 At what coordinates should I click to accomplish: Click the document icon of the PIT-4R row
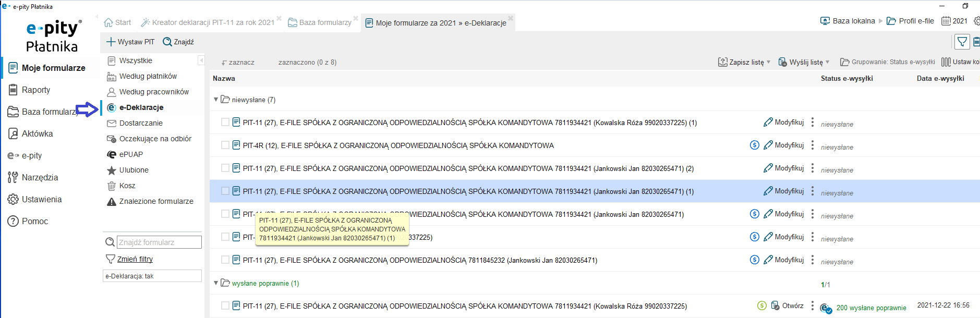(x=236, y=145)
